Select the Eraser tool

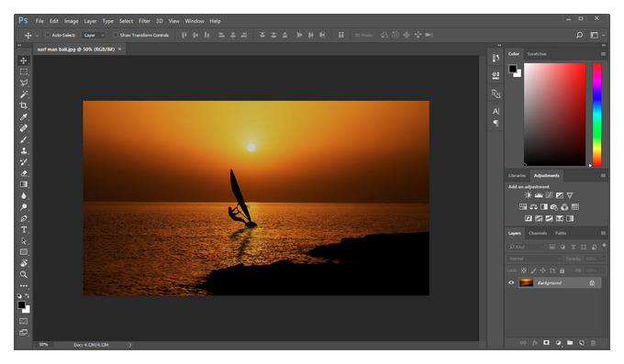[24, 173]
